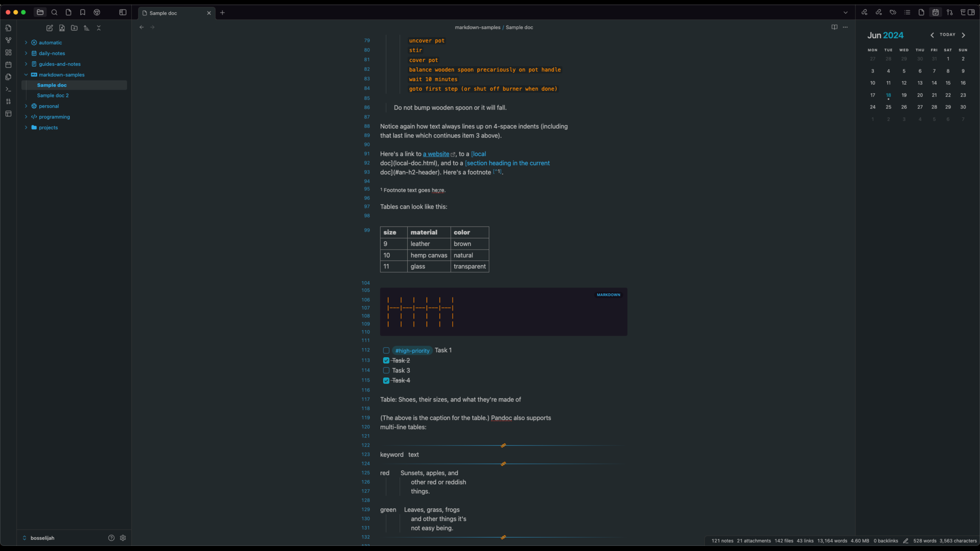Viewport: 980px width, 551px height.
Task: Click the TODAY button in calendar
Action: [x=947, y=35]
